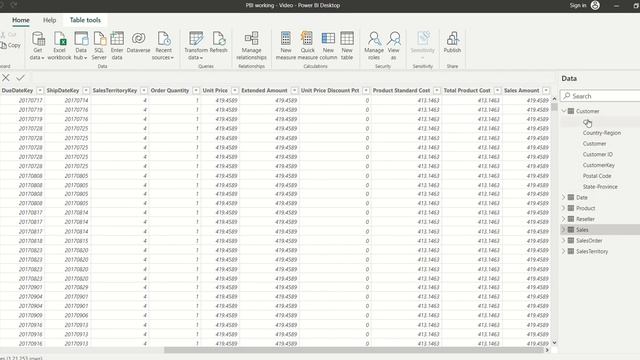Image resolution: width=640 pixels, height=360 pixels.
Task: Open Unit Price column filter dropdown
Action: pos(235,91)
